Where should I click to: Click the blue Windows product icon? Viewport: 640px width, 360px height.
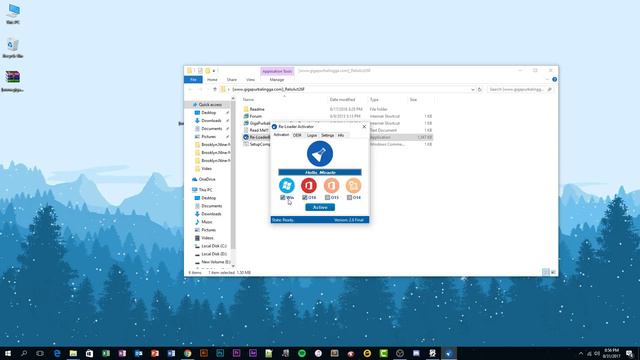287,185
